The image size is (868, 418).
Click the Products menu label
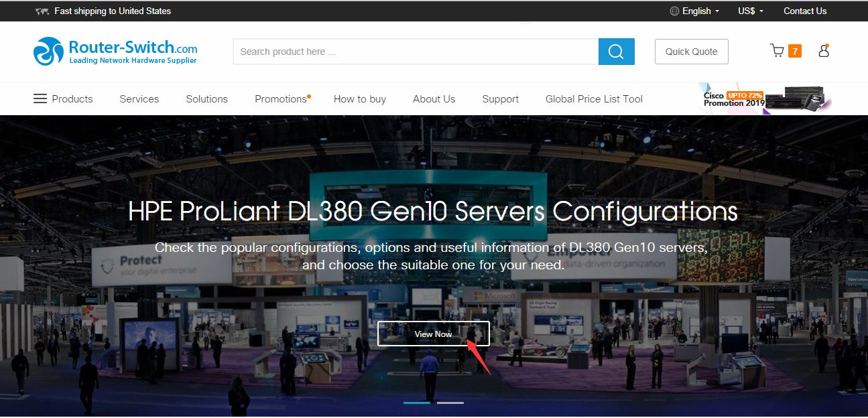(x=72, y=98)
